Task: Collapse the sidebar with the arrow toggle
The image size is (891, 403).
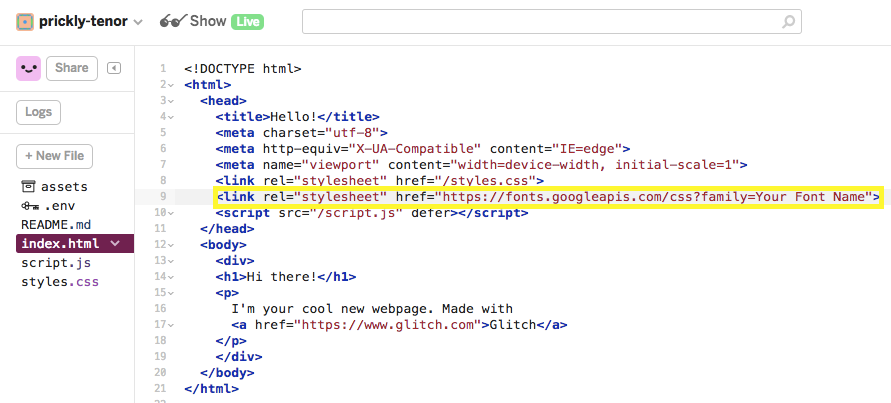Action: 114,68
